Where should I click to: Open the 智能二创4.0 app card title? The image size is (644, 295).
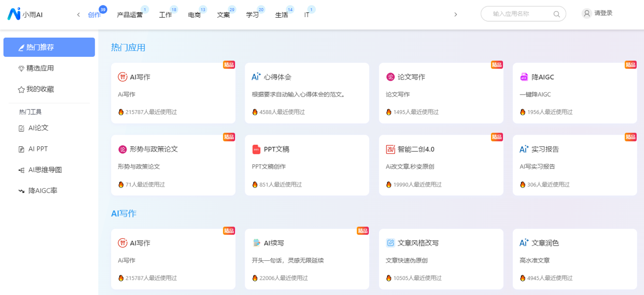coord(416,149)
